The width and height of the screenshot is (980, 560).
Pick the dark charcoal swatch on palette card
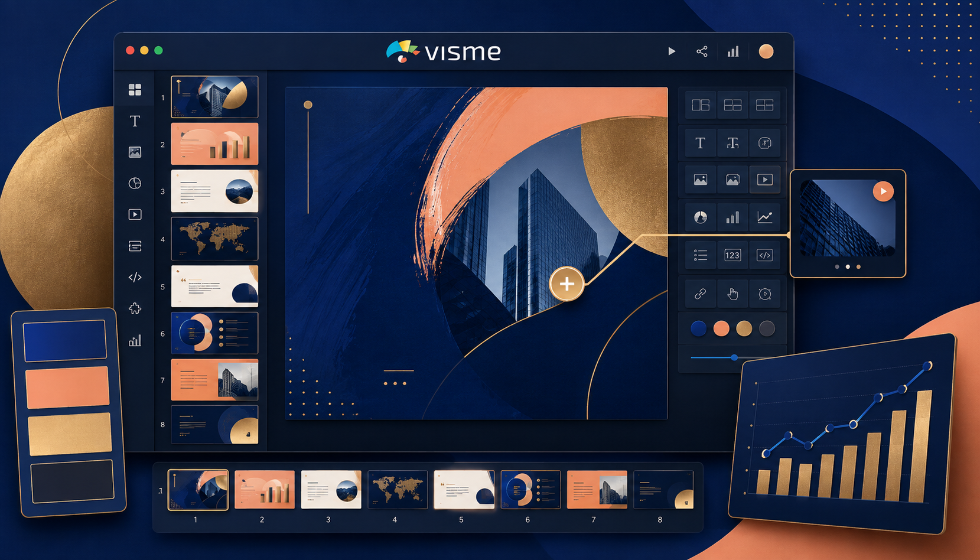click(x=72, y=481)
